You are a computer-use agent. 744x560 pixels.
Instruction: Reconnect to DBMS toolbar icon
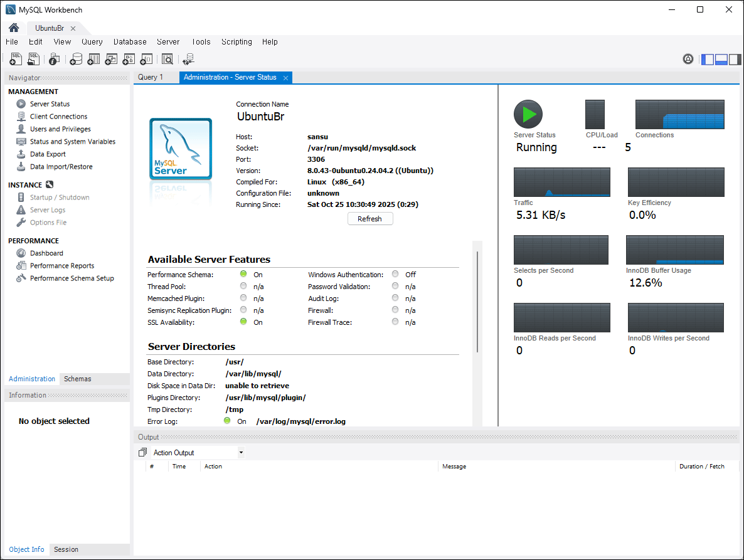[x=188, y=59]
